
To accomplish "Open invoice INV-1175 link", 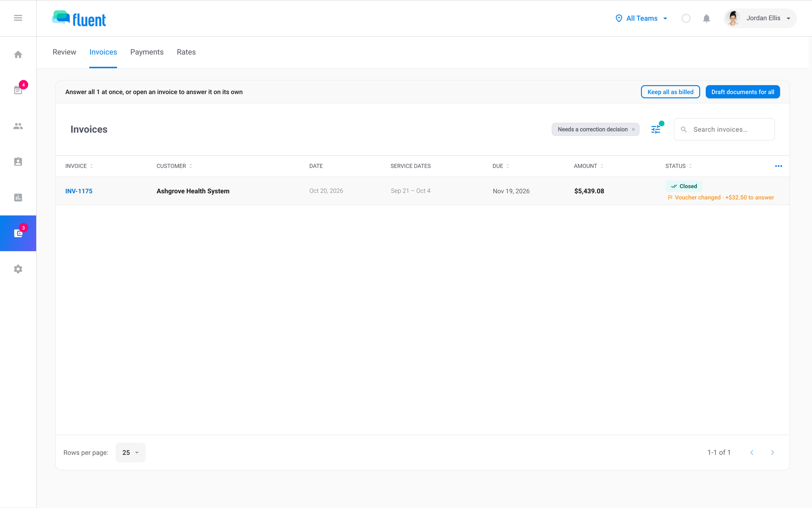I will tap(79, 191).
